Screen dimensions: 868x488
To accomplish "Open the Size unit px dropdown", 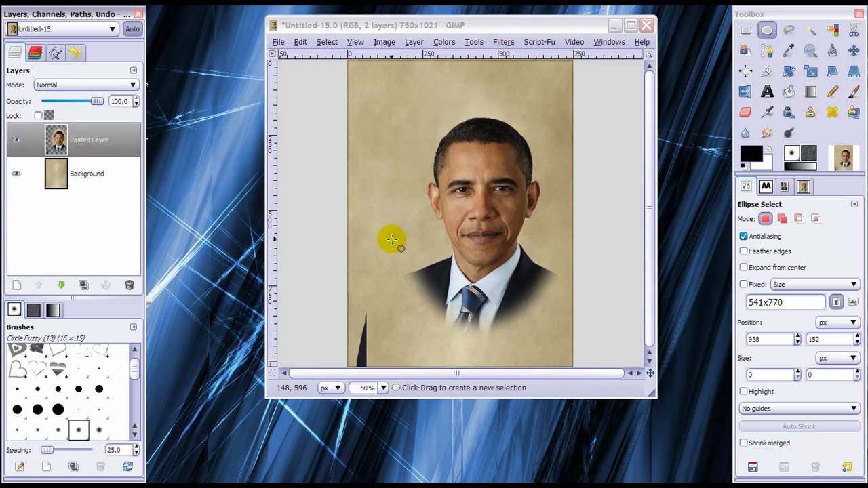I will pyautogui.click(x=837, y=358).
